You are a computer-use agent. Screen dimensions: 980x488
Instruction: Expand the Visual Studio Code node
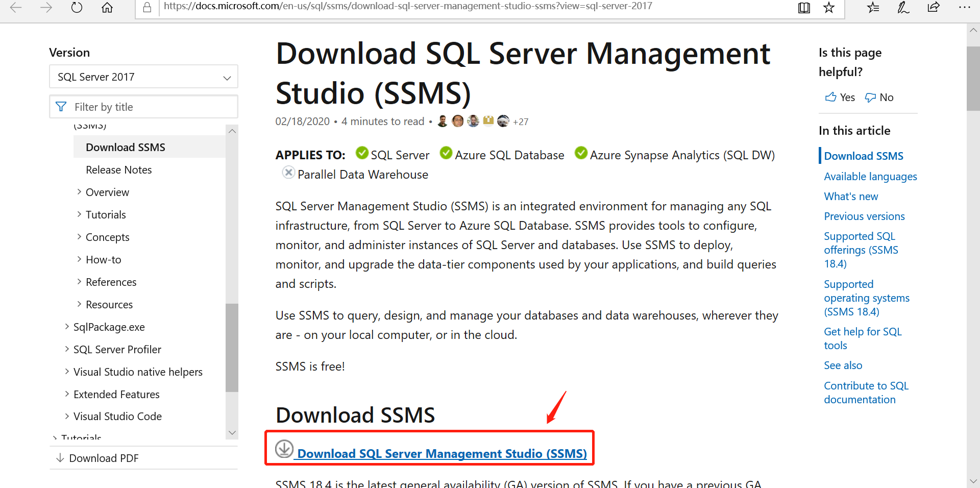point(67,416)
